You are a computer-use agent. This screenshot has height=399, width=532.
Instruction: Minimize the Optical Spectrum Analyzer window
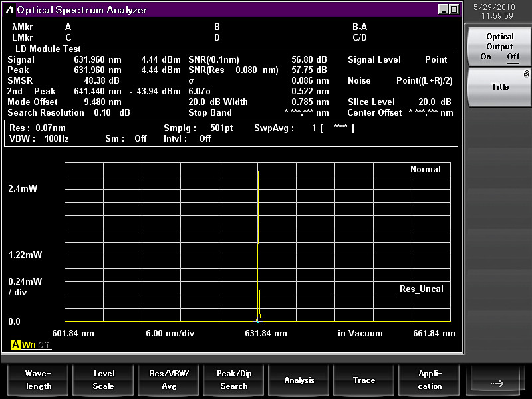pos(444,9)
